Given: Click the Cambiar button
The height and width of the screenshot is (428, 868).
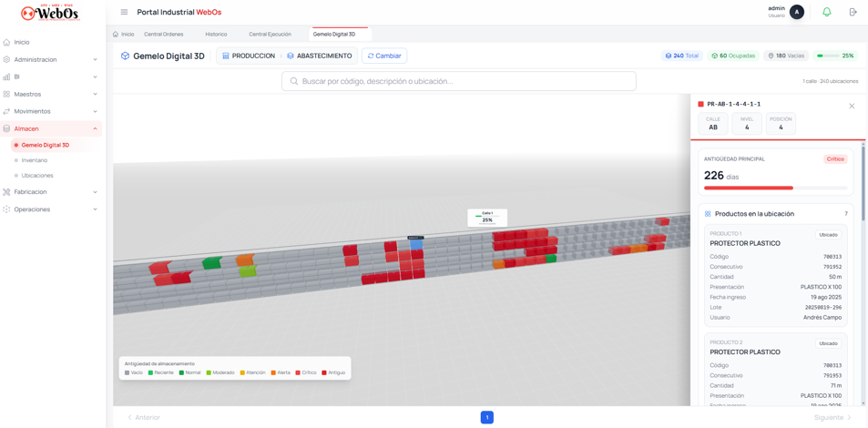Looking at the screenshot, I should pyautogui.click(x=384, y=56).
